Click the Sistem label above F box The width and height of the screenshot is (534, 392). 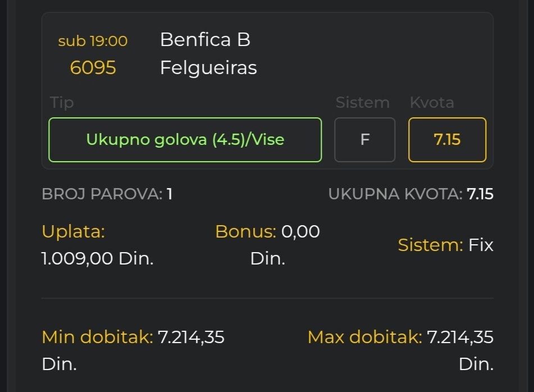coord(362,103)
